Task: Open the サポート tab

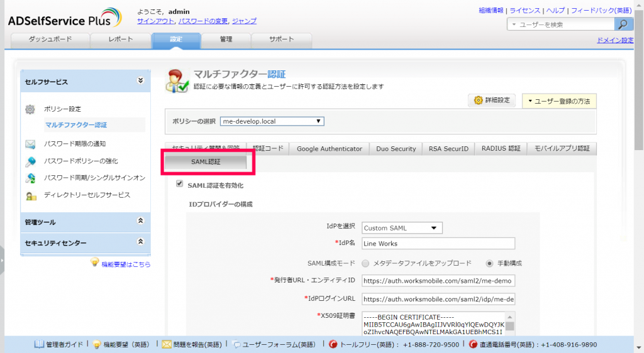Action: click(x=281, y=40)
